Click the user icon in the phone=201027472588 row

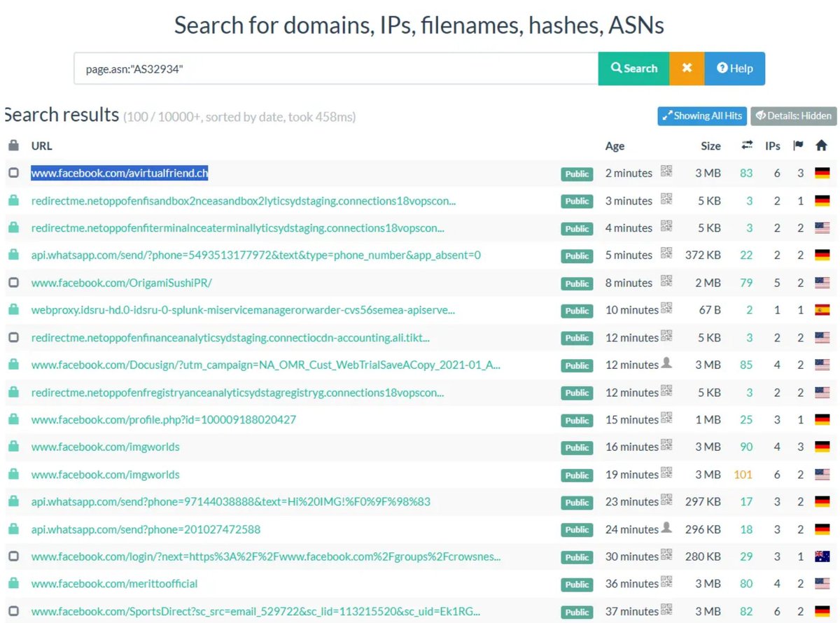point(666,527)
